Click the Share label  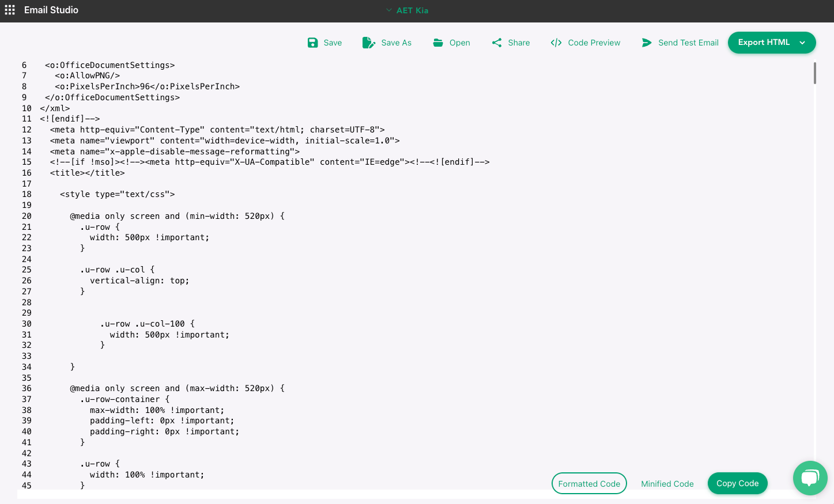pyautogui.click(x=519, y=43)
